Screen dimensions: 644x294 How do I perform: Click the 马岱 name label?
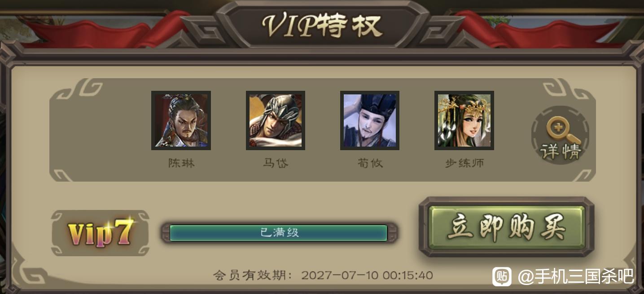276,163
